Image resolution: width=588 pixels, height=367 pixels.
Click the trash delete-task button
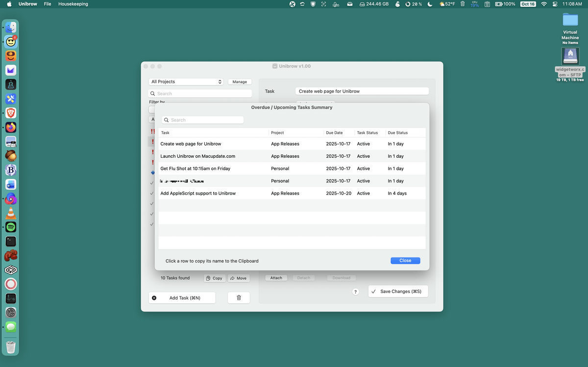click(239, 297)
